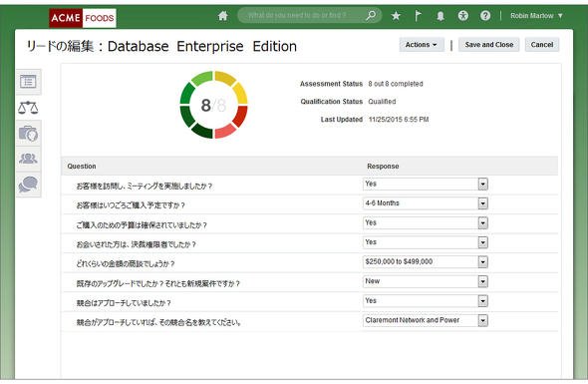The width and height of the screenshot is (588, 384).
Task: Click the Response column header
Action: (x=383, y=166)
